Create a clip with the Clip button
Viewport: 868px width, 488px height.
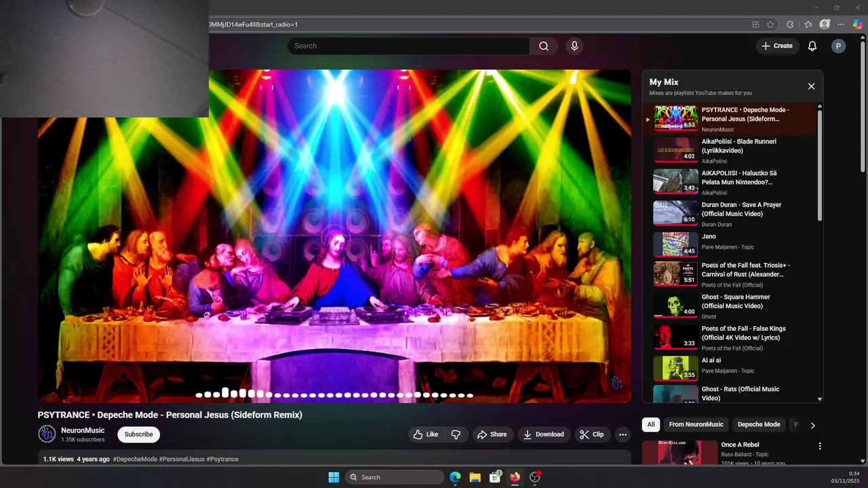[x=591, y=434]
